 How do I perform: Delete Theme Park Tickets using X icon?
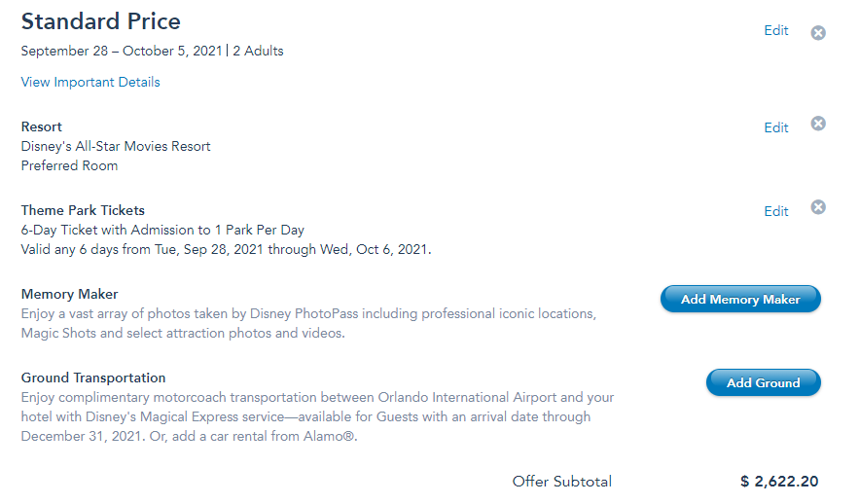coord(818,207)
